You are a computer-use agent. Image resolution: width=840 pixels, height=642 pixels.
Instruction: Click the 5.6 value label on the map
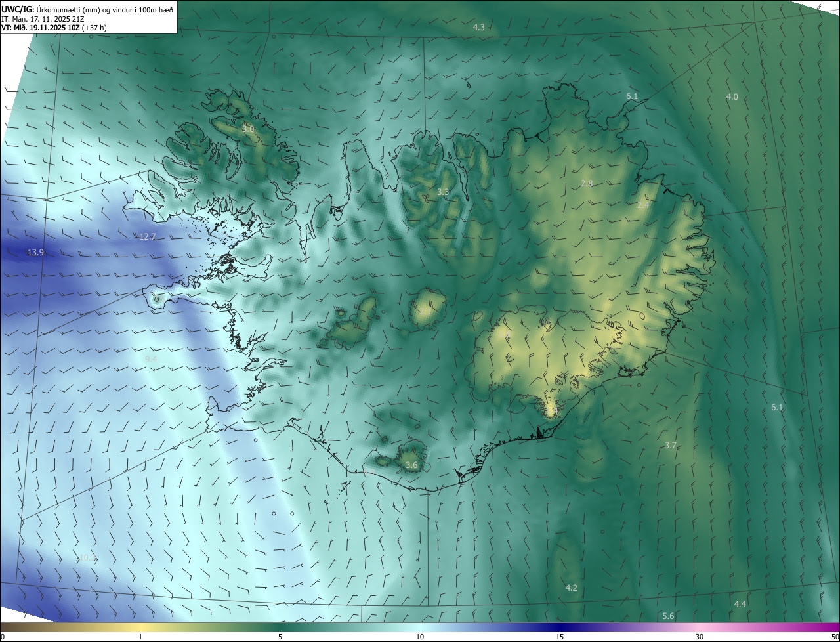pos(668,616)
